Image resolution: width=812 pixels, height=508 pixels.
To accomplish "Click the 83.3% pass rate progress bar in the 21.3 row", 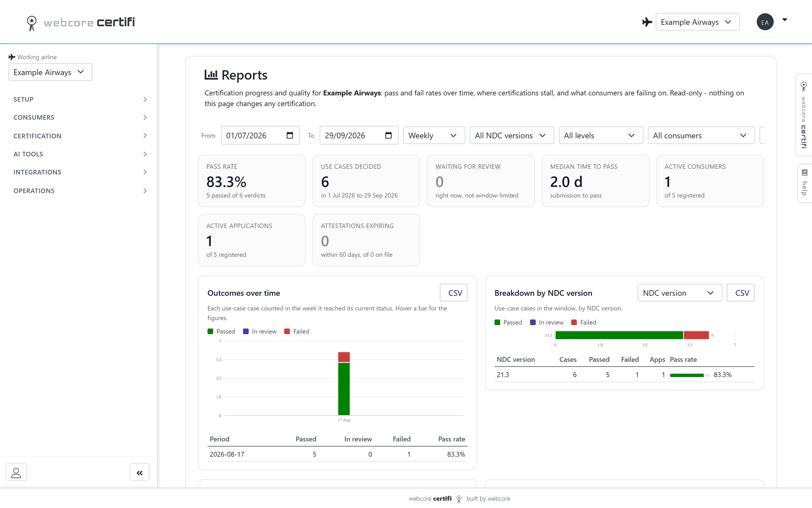I will [x=690, y=375].
